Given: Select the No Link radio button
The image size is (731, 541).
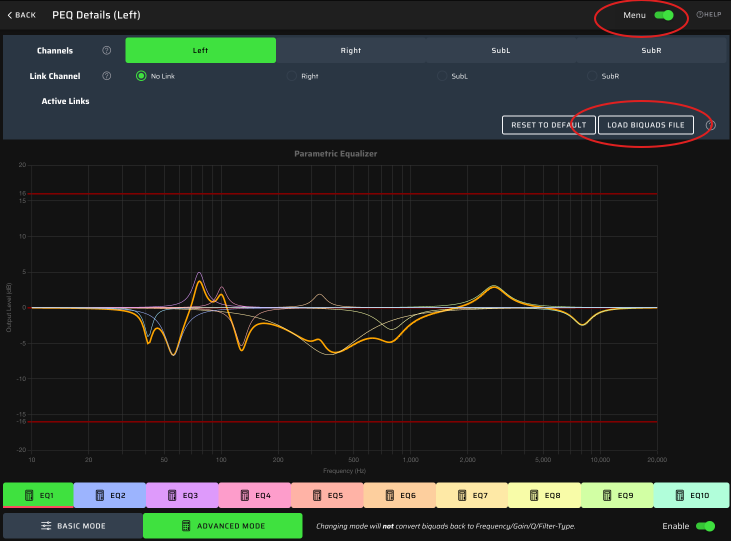Looking at the screenshot, I should (x=141, y=76).
